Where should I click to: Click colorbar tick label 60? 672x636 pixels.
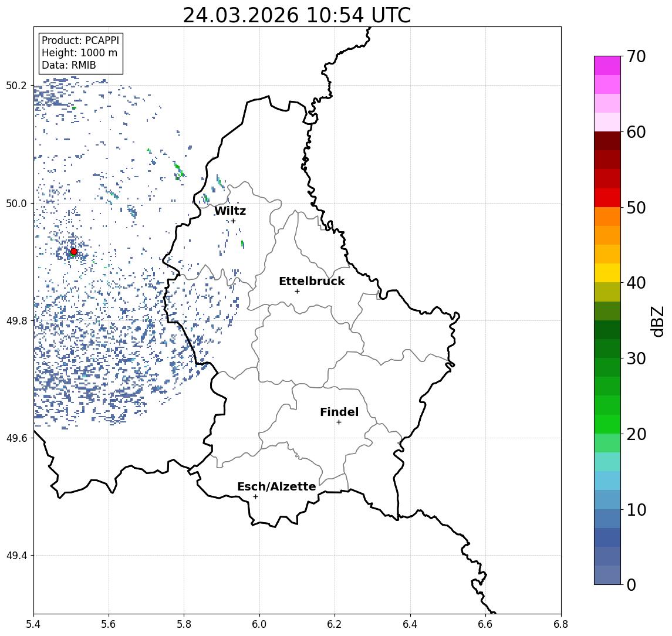[x=636, y=132]
